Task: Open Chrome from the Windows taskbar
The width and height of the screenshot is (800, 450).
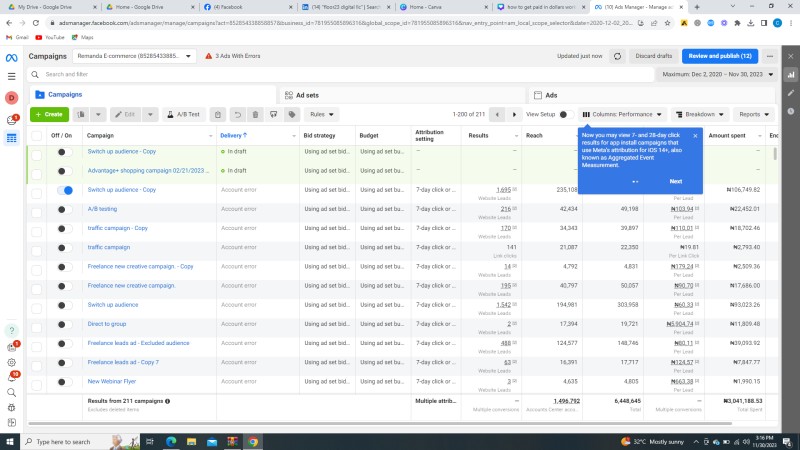Action: 253,442
